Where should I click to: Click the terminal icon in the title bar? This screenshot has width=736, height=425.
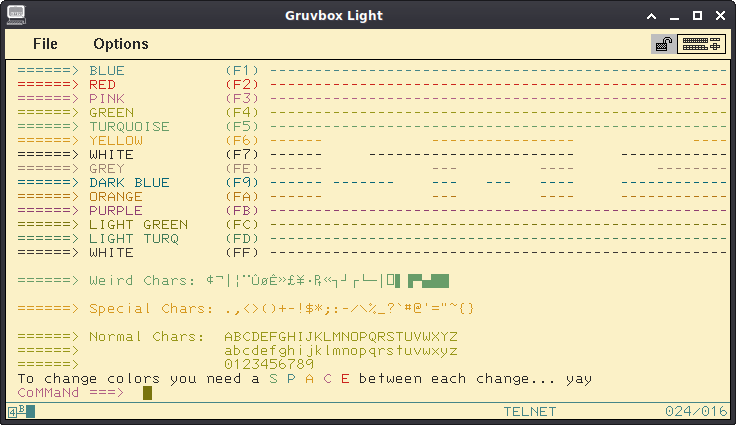(16, 15)
